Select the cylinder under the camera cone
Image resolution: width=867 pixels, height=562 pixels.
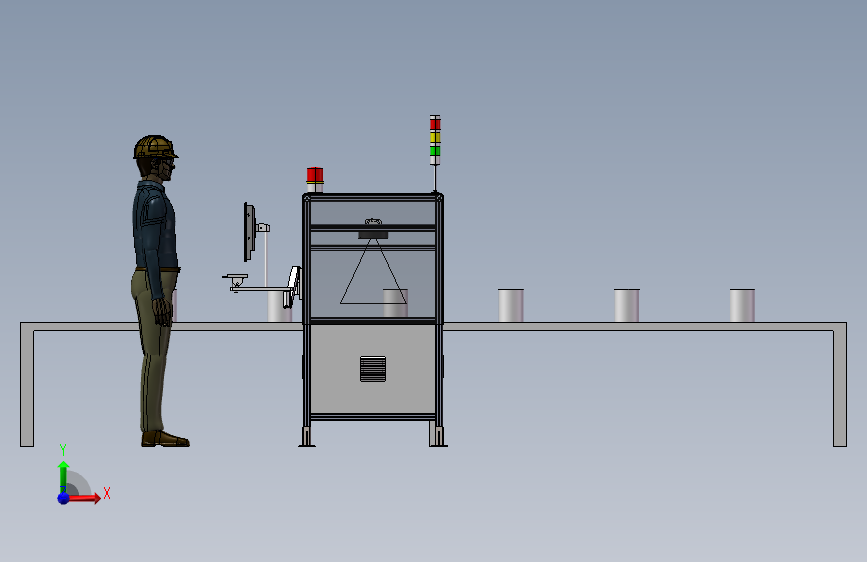pos(395,304)
